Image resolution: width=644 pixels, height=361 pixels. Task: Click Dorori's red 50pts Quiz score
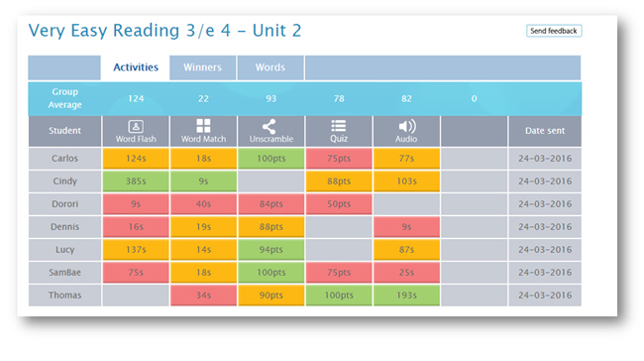(339, 204)
